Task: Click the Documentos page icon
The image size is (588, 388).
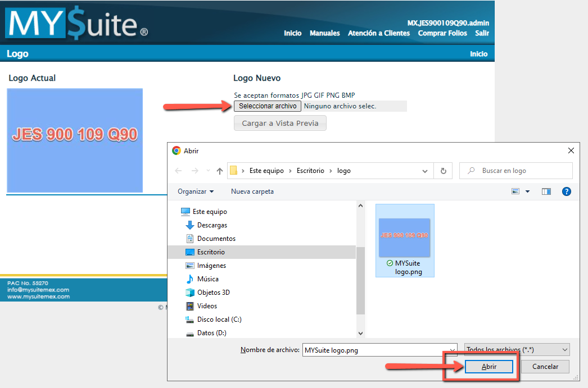Action: (x=190, y=239)
